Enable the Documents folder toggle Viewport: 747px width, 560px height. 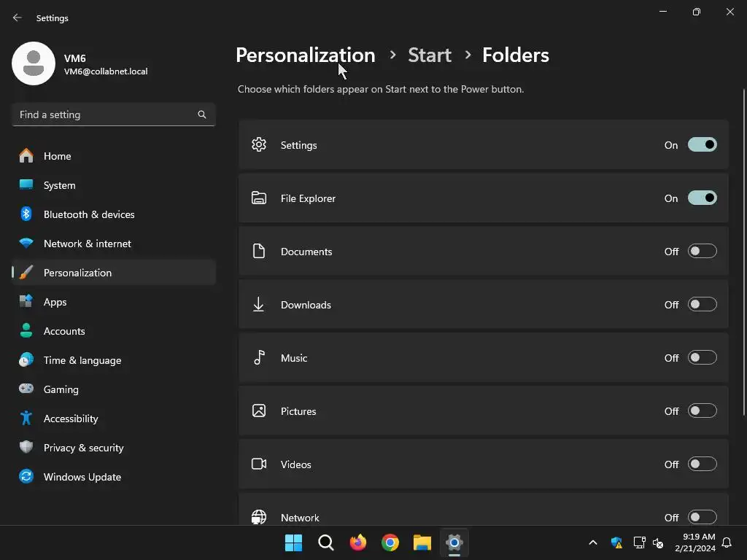pyautogui.click(x=702, y=252)
